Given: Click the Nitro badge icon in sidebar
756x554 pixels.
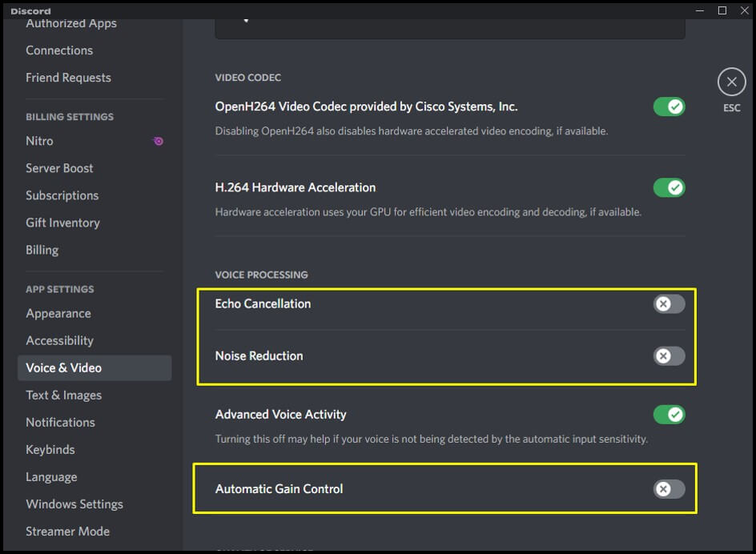Looking at the screenshot, I should pos(158,141).
